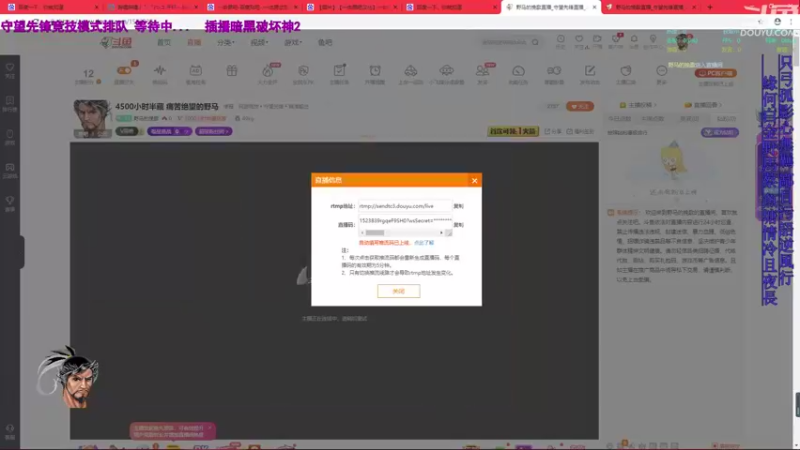Open a new browser tab with plus
This screenshot has width=800, height=450.
point(710,7)
